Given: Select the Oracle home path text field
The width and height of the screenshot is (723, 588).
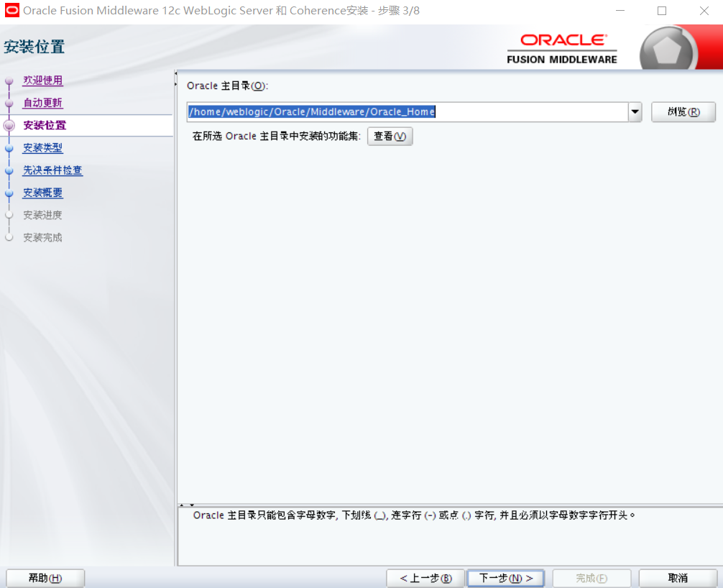Looking at the screenshot, I should click(402, 112).
